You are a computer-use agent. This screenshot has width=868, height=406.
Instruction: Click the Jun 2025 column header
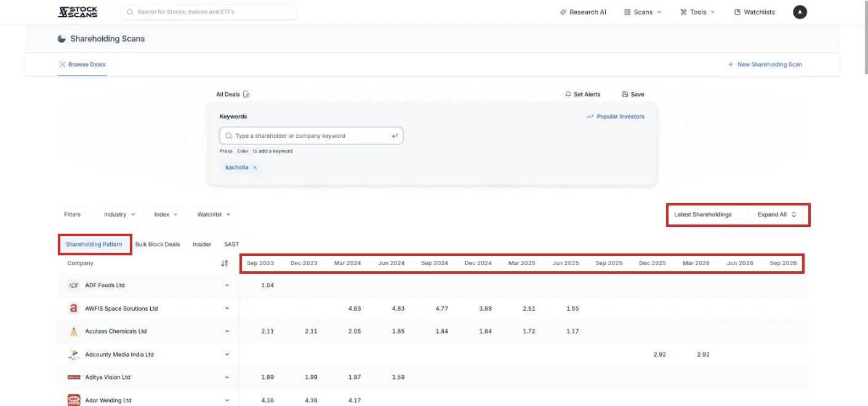[566, 263]
